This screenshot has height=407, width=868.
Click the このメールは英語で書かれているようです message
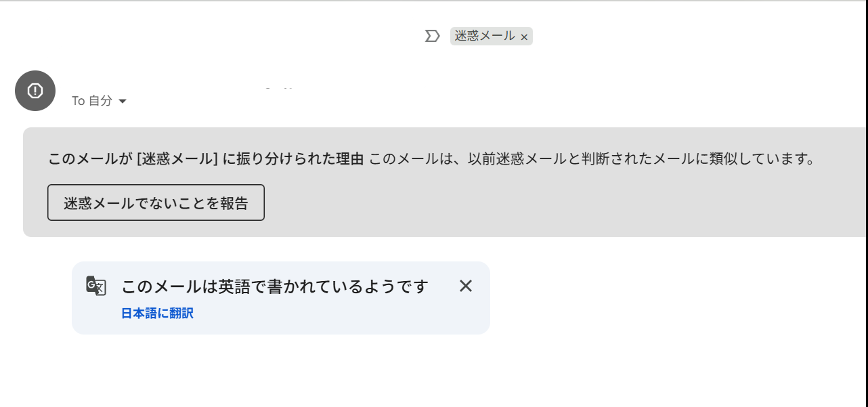coord(275,286)
